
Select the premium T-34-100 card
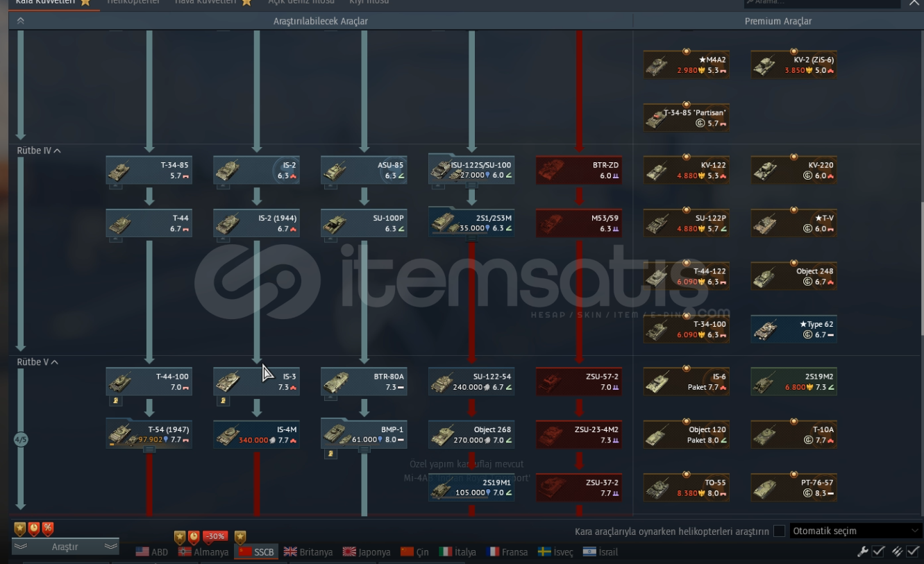click(687, 329)
